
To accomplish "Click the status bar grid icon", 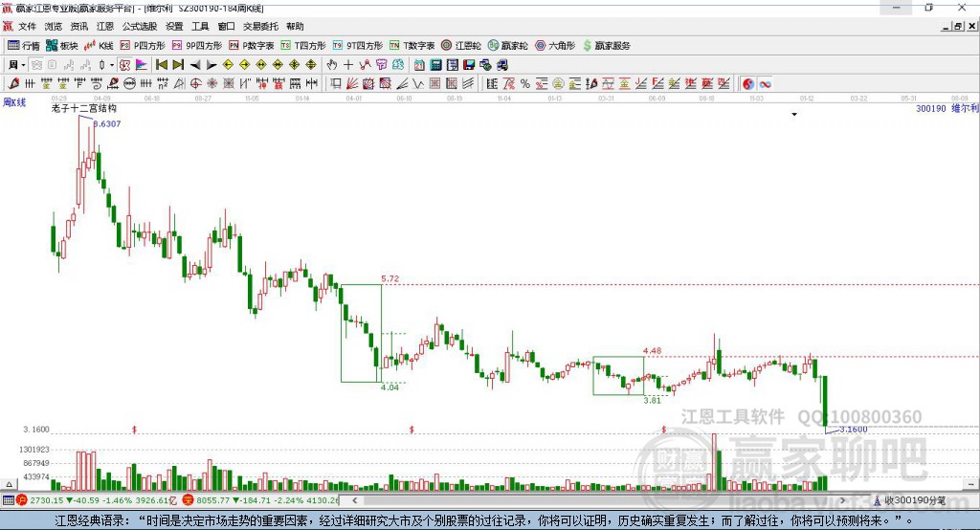I will [x=8, y=500].
